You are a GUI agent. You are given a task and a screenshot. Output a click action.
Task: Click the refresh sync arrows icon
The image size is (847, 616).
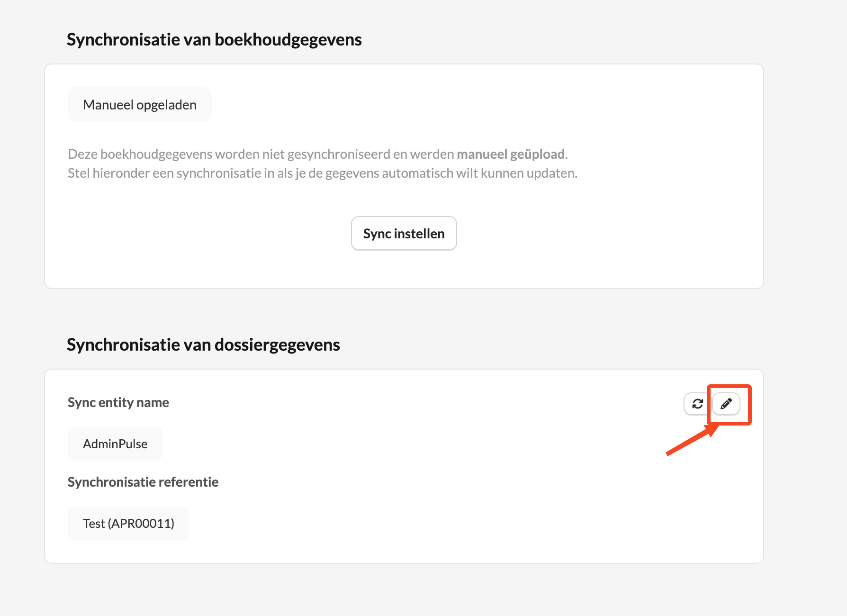point(697,404)
